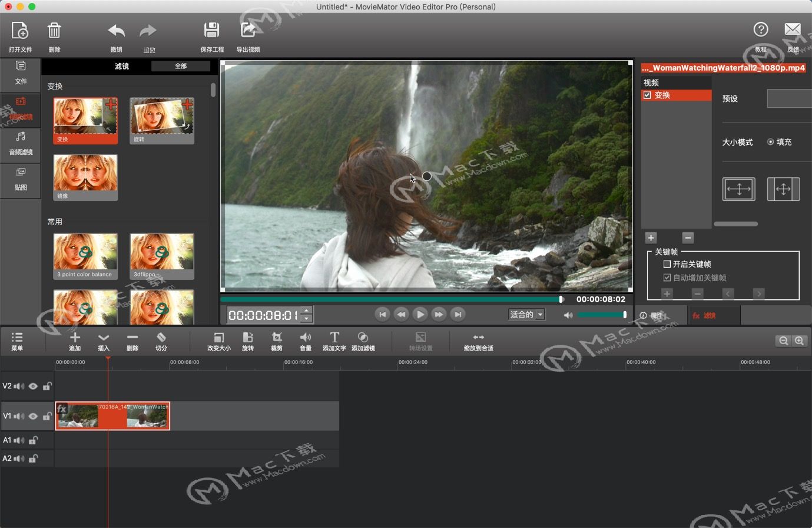This screenshot has height=528, width=812.
Task: Toggle the 自动增加关键帧 checkbox
Action: [667, 278]
